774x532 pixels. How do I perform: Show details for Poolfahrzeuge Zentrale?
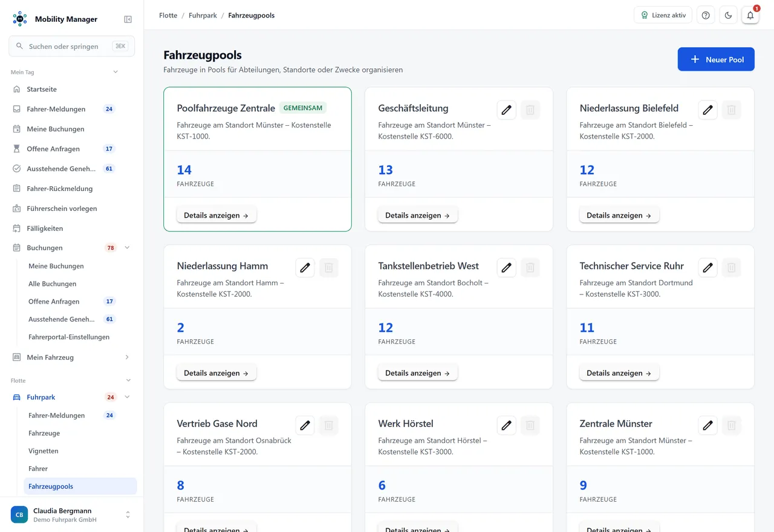tap(216, 215)
